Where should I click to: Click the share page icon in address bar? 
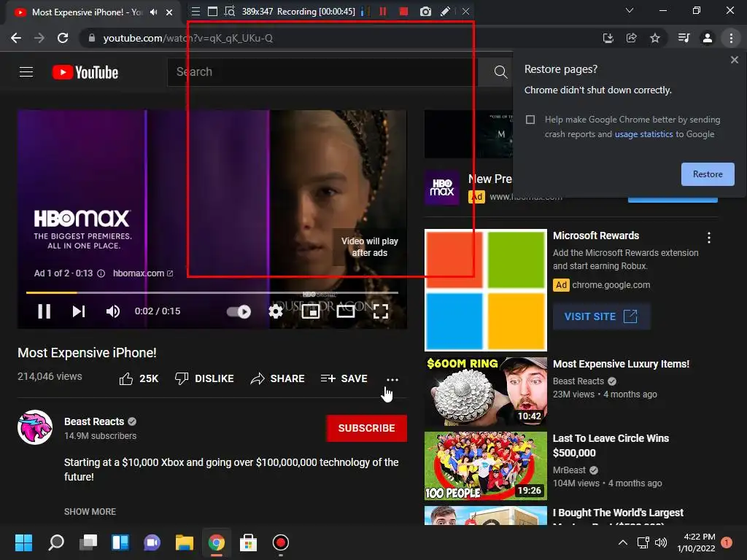tap(631, 38)
